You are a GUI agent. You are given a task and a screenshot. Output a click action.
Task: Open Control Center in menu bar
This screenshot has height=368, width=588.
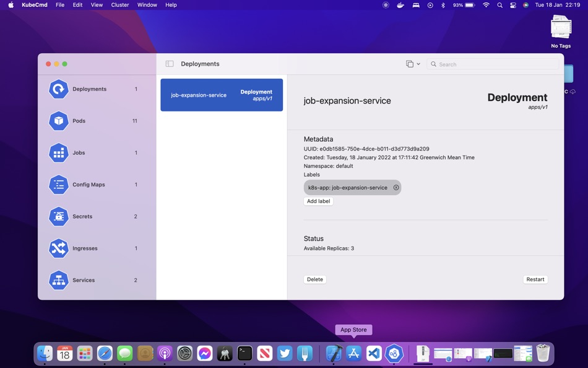coord(513,5)
